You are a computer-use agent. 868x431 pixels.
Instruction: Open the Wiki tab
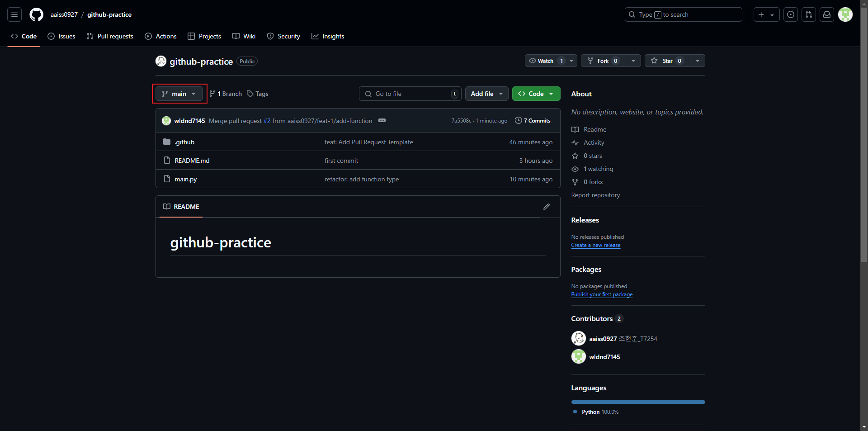[244, 36]
